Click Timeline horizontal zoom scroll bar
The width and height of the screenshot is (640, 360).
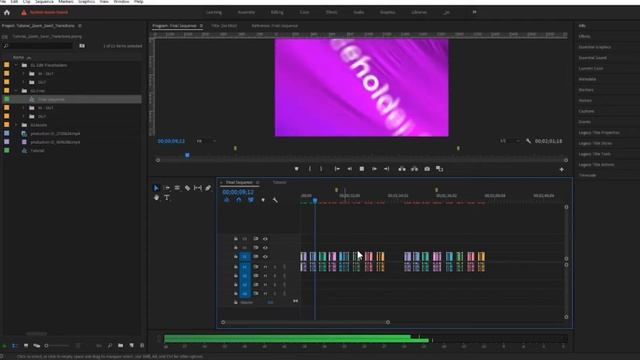tap(305, 322)
